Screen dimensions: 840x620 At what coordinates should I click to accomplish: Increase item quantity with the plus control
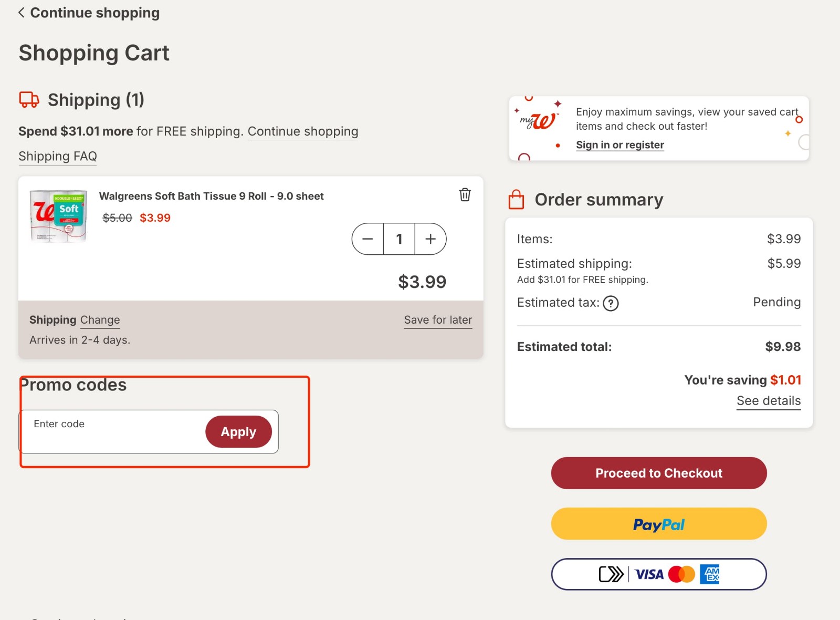tap(430, 239)
